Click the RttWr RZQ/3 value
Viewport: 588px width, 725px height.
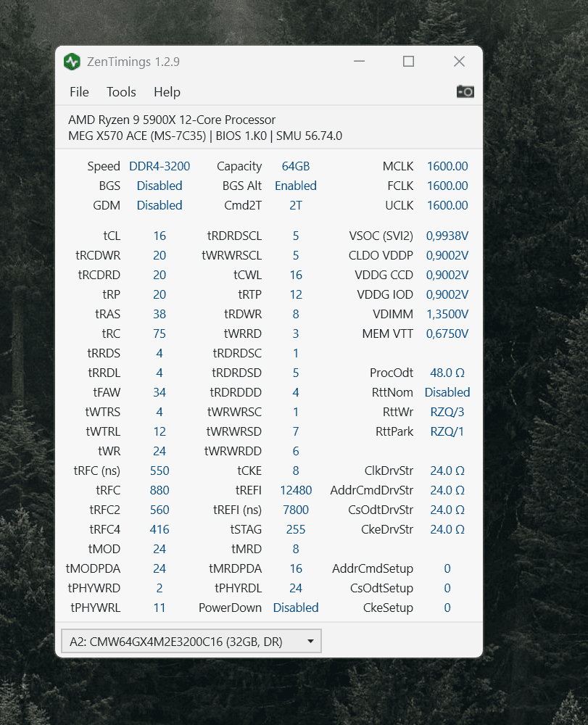coord(447,412)
